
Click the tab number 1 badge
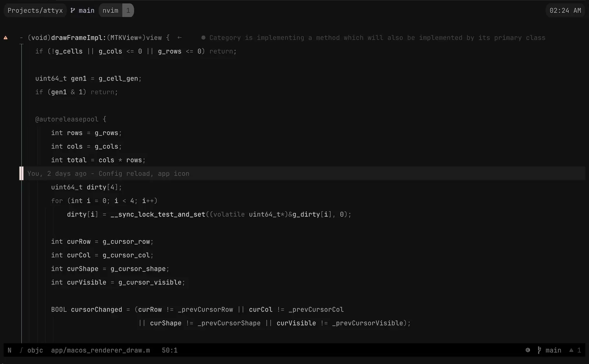[x=128, y=10]
